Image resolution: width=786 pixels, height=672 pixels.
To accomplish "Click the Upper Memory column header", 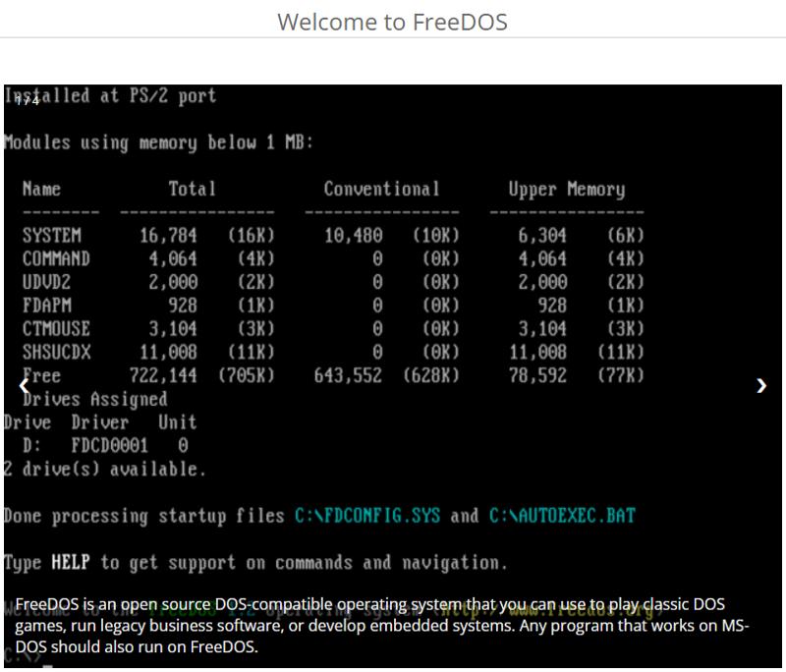I will point(567,190).
